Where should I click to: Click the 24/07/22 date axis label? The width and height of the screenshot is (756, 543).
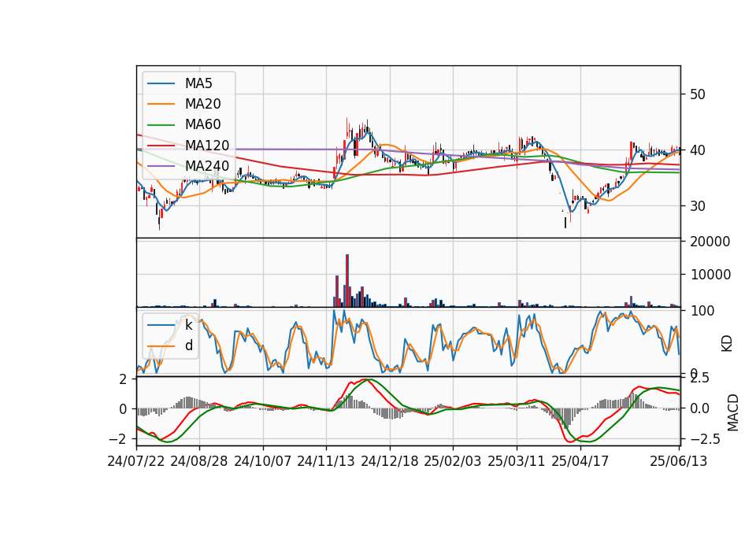point(136,461)
